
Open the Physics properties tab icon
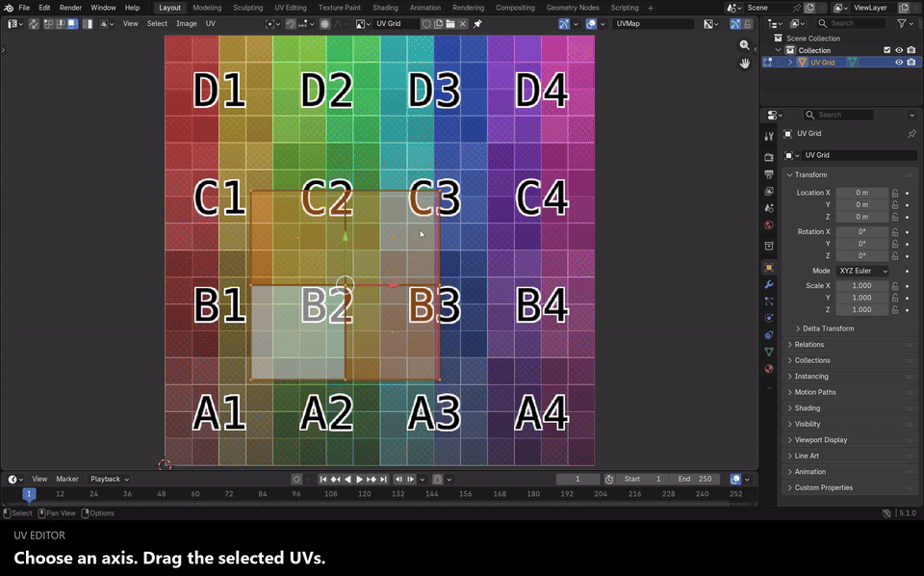coord(769,318)
